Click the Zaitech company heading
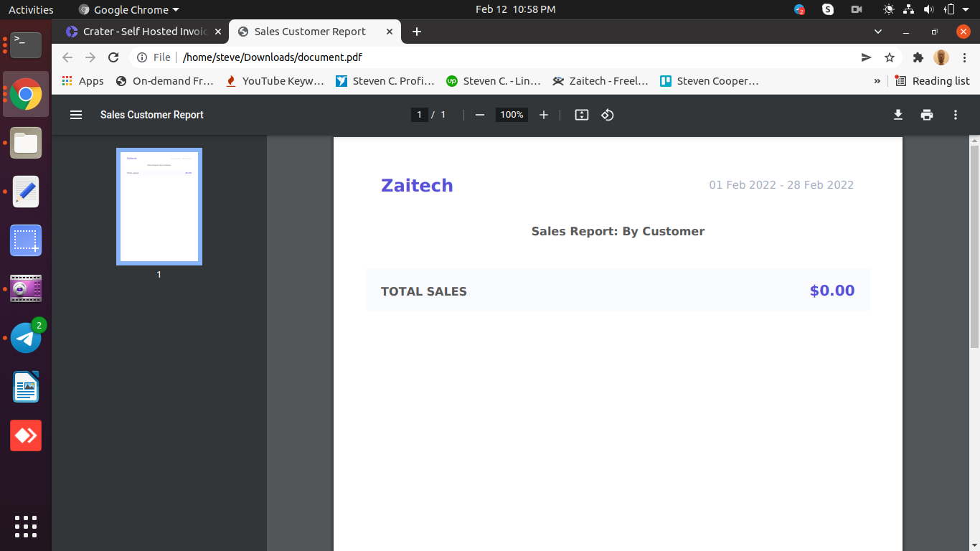This screenshot has width=980, height=551. pos(417,185)
